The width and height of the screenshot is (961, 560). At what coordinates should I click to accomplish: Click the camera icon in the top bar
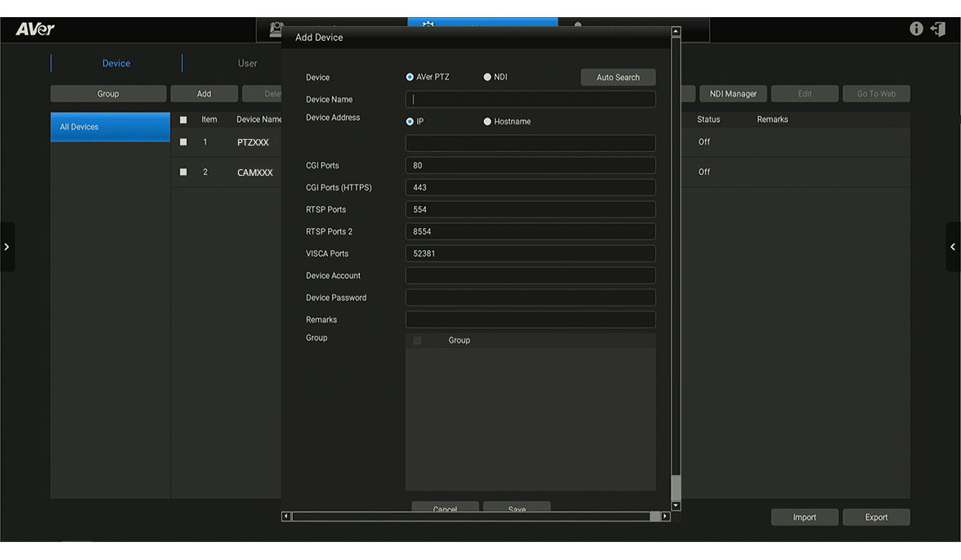276,29
